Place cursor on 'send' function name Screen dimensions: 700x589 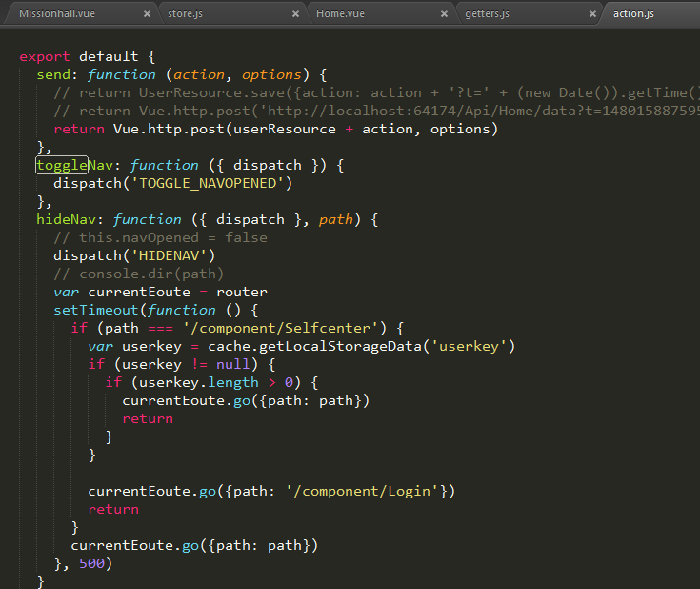(x=53, y=74)
